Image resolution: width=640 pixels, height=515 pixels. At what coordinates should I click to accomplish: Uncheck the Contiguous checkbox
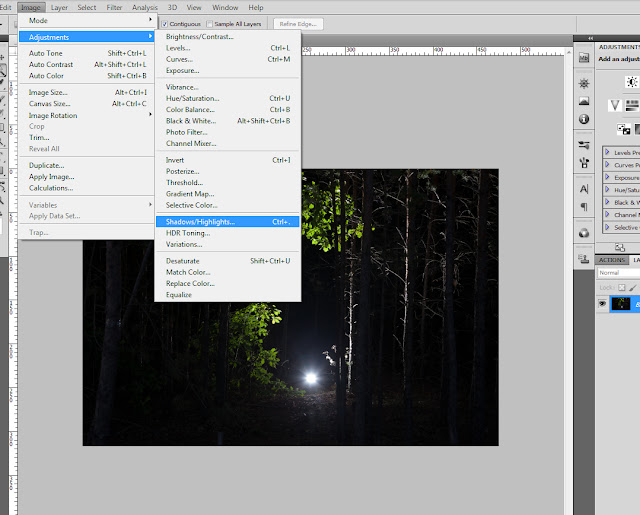165,23
